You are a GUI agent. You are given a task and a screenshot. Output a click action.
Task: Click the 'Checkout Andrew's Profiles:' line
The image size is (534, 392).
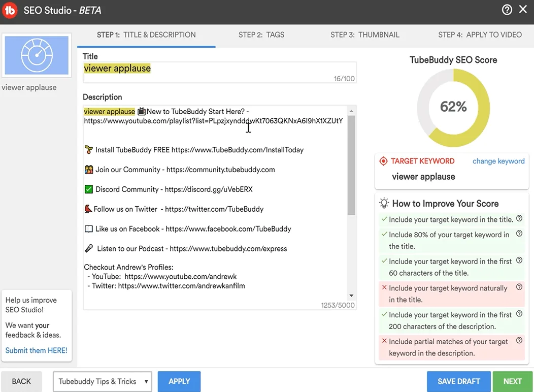[129, 267]
